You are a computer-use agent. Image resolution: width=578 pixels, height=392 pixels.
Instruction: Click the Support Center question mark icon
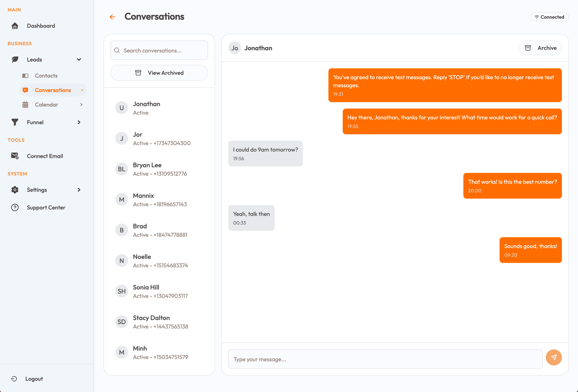(x=15, y=207)
